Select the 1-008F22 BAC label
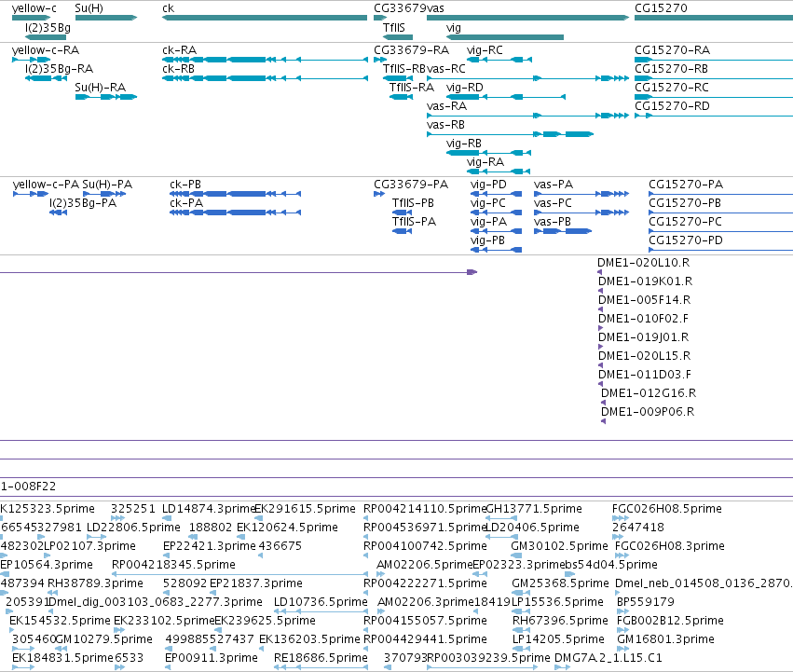 click(x=28, y=487)
